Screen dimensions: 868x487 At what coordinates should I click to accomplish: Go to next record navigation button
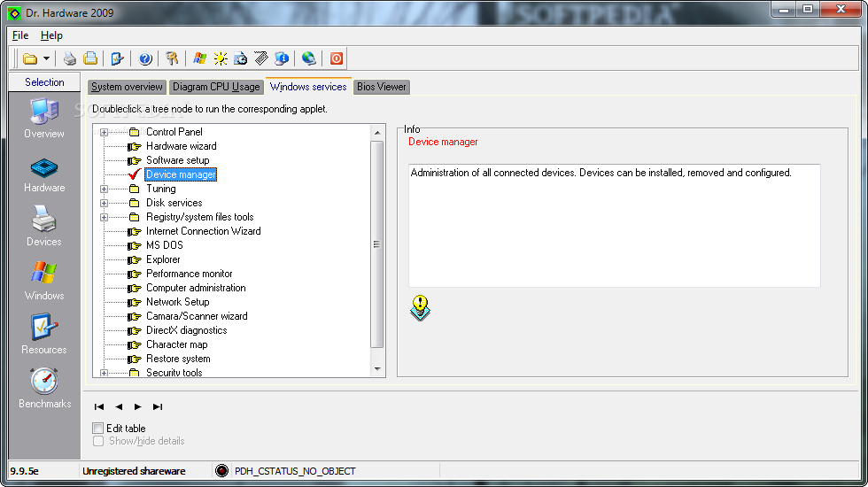click(x=138, y=406)
